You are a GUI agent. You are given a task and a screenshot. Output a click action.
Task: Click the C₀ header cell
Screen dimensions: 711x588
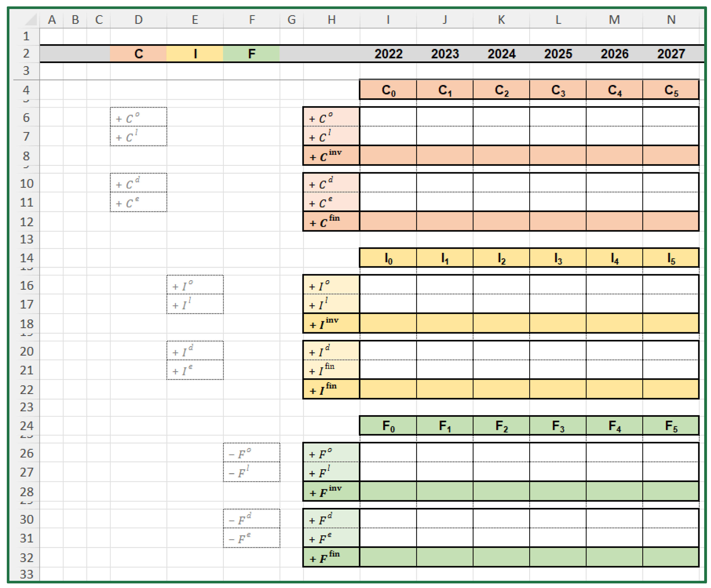[388, 90]
